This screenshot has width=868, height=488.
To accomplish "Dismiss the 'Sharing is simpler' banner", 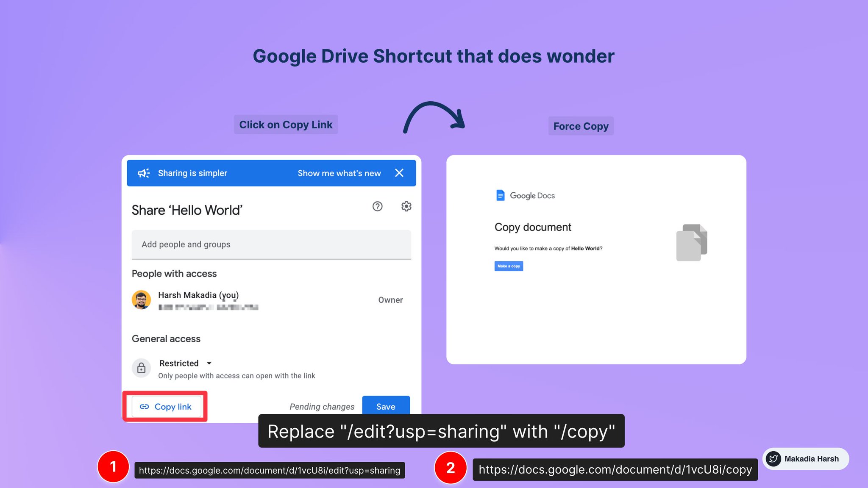I will 399,173.
